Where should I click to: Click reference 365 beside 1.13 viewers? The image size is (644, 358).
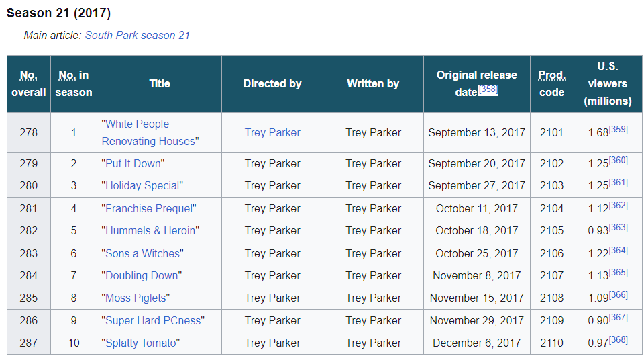pyautogui.click(x=619, y=272)
